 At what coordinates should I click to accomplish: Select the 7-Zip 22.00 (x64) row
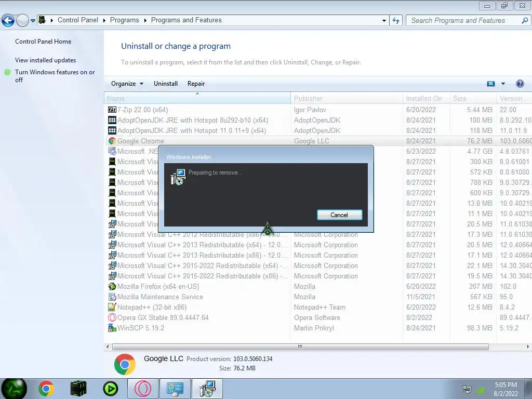(319, 110)
